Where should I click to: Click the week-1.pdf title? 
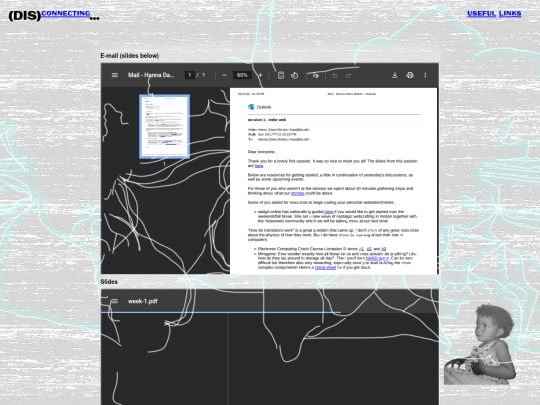(x=143, y=301)
